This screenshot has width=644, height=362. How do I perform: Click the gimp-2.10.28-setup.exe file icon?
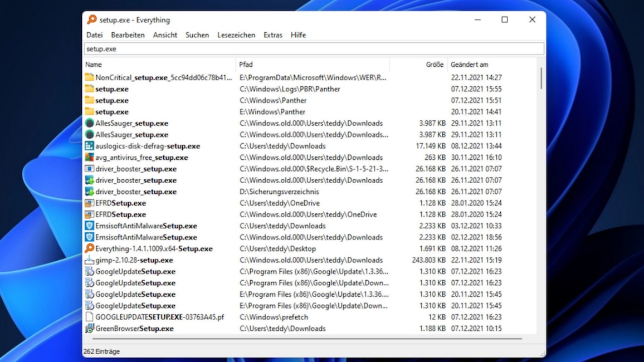(89, 260)
